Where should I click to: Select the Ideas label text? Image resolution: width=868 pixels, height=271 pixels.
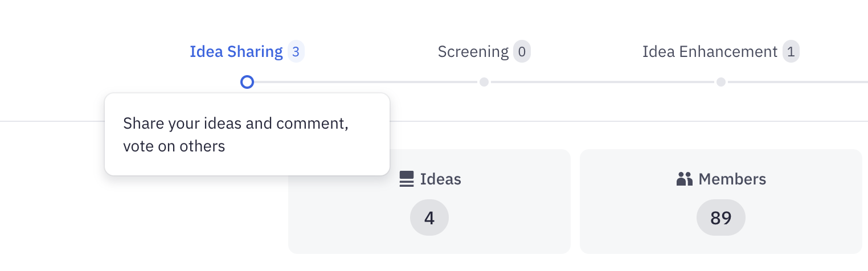point(440,179)
